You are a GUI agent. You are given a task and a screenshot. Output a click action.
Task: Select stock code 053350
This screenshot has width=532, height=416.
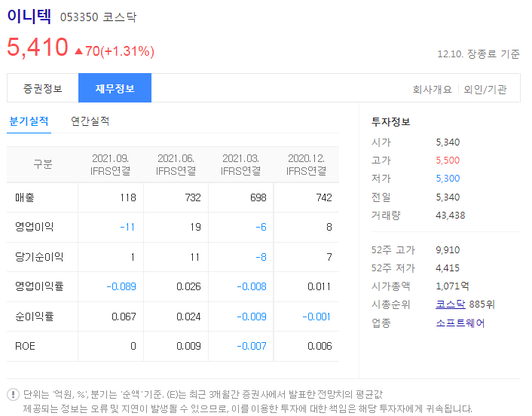coord(79,17)
